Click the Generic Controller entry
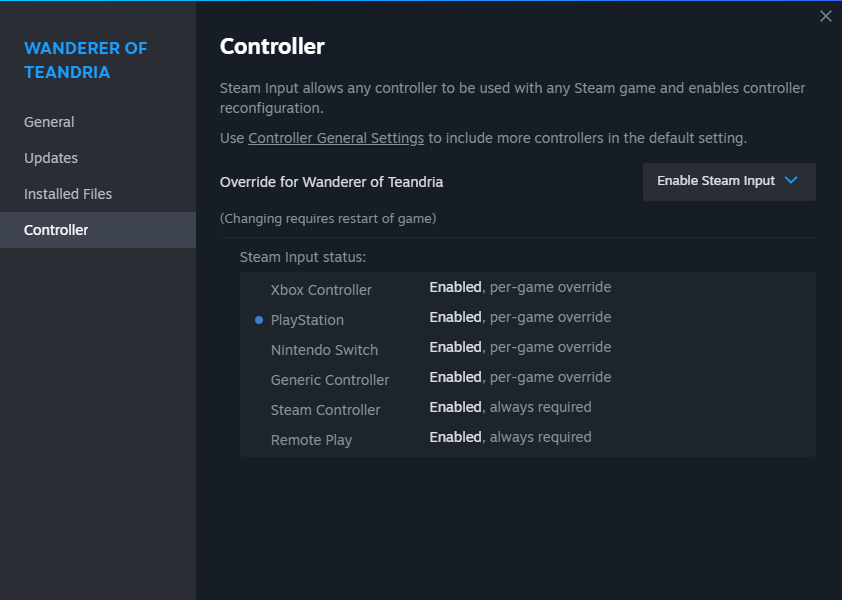This screenshot has width=842, height=600. click(x=330, y=380)
